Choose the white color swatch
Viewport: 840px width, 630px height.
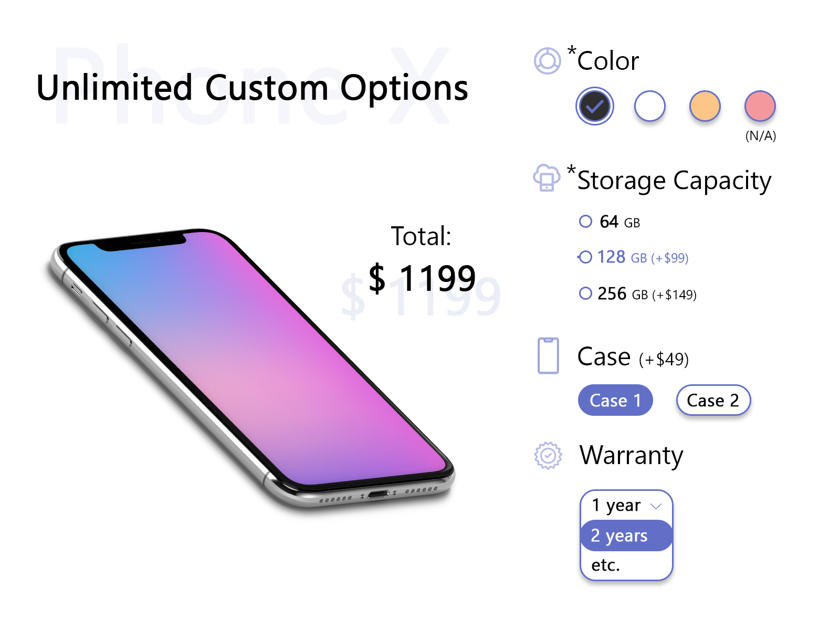coord(649,107)
